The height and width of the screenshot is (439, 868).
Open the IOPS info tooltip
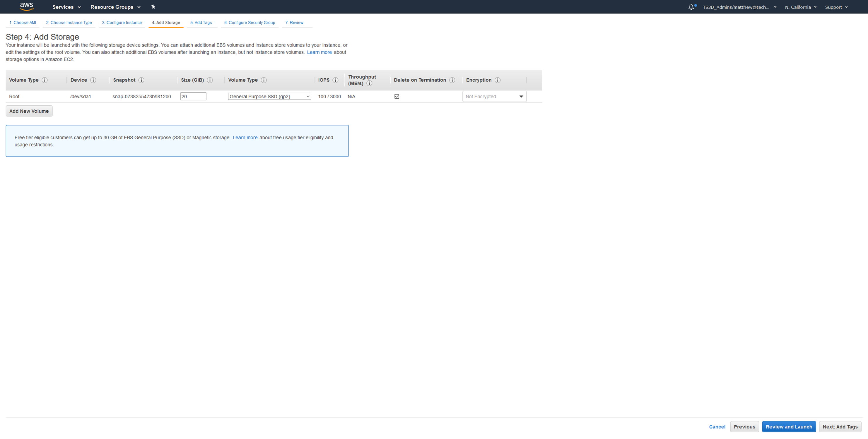coord(335,80)
